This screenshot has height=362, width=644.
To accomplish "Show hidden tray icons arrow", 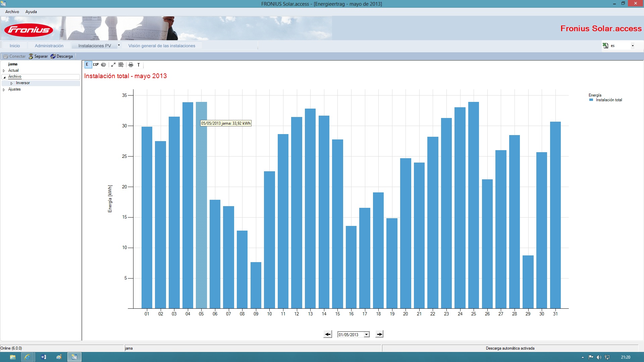I will tap(583, 357).
